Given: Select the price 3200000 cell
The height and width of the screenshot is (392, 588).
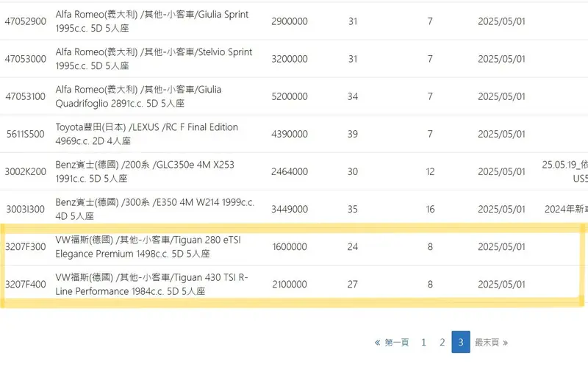Looking at the screenshot, I should pyautogui.click(x=290, y=59).
